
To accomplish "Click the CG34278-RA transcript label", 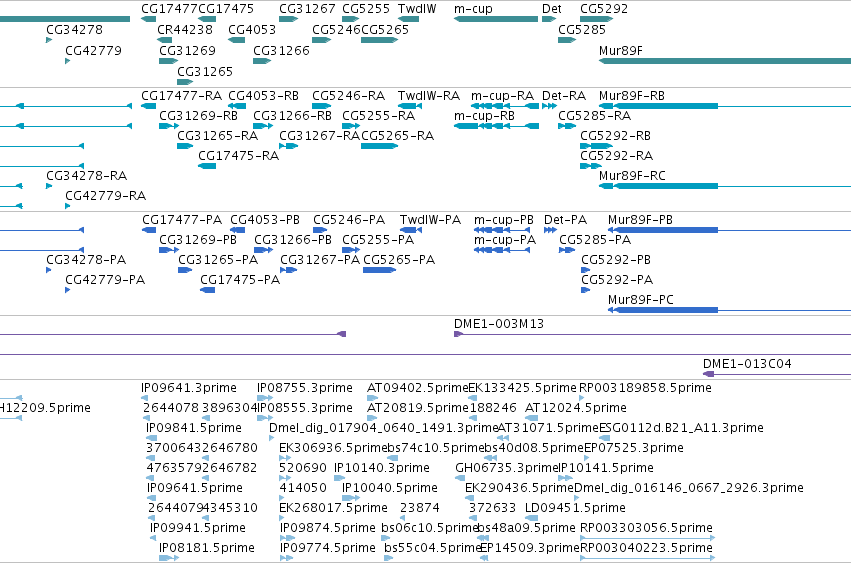I will (87, 175).
